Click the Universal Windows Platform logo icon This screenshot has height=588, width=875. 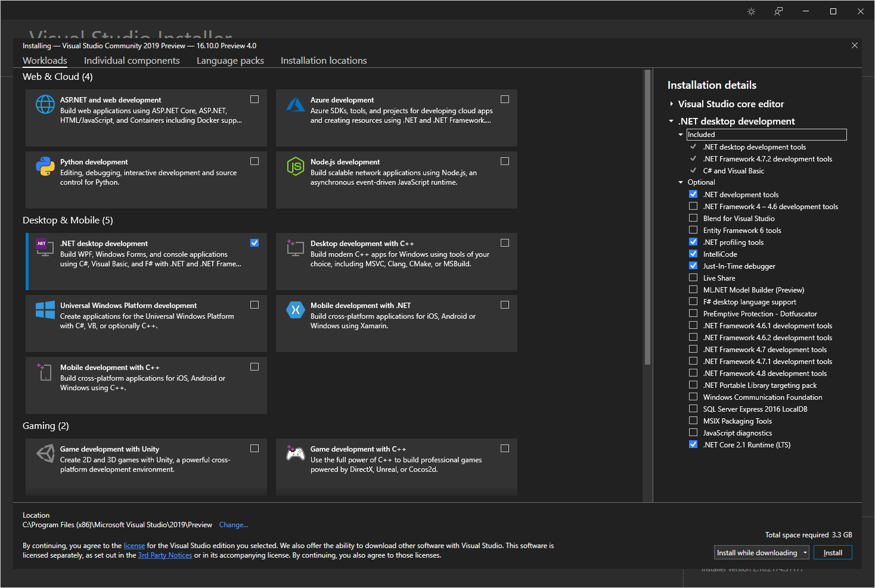[x=45, y=310]
